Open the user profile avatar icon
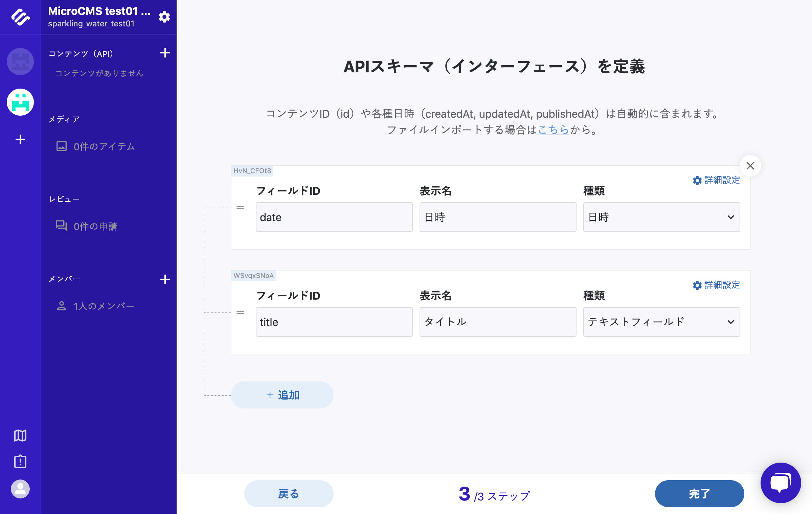812x514 pixels. 20,489
